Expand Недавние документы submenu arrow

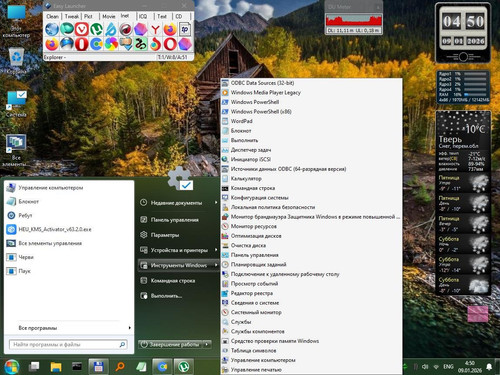tap(216, 202)
